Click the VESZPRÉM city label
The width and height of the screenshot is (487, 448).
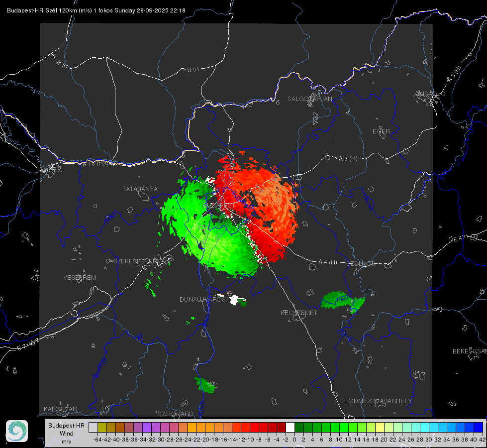coord(80,277)
